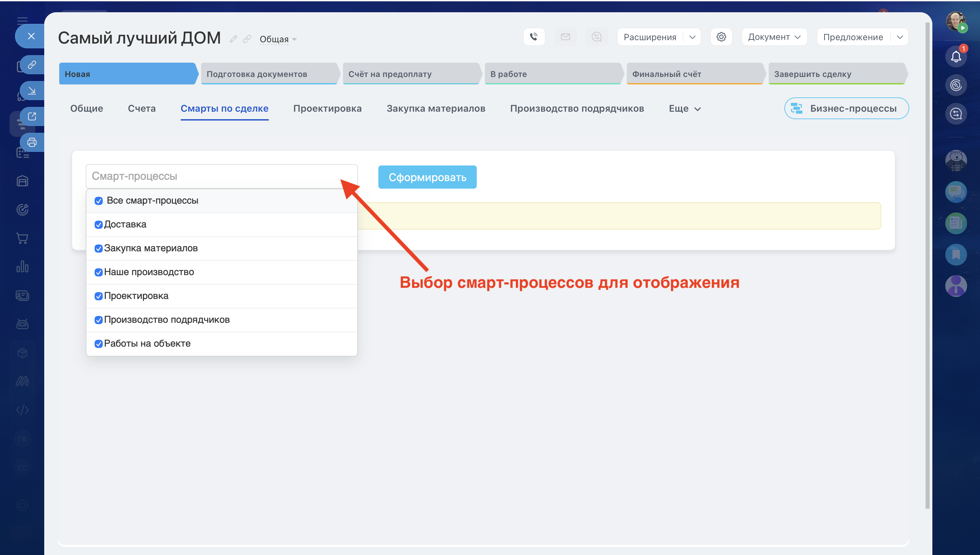Expand the Еще tabs menu
Viewport: 980px width, 555px height.
[684, 109]
